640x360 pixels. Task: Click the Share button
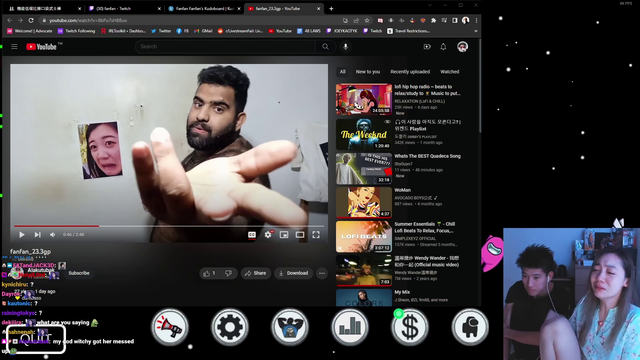256,273
